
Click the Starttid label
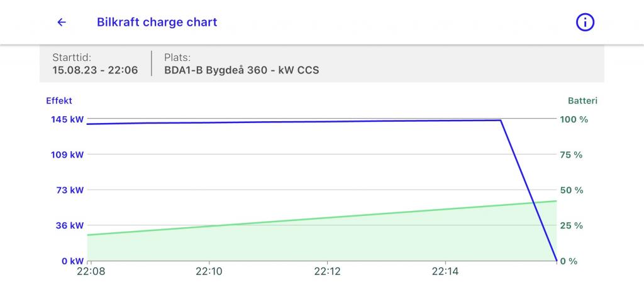click(72, 57)
